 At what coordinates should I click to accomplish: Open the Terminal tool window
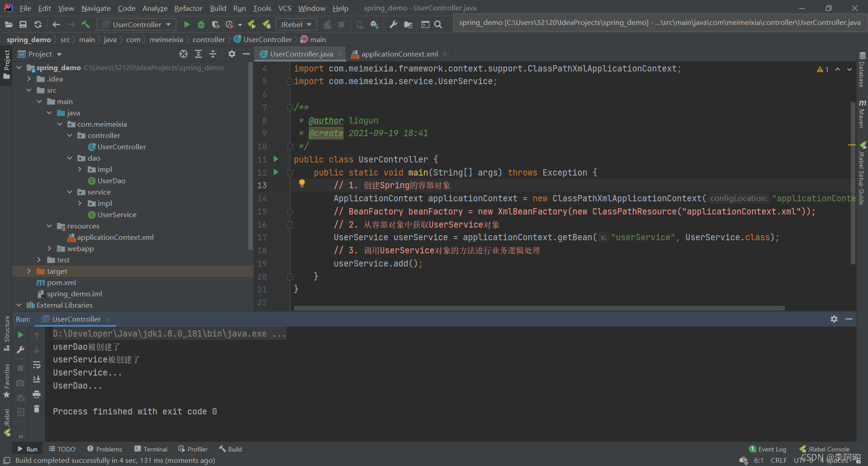pos(151,449)
